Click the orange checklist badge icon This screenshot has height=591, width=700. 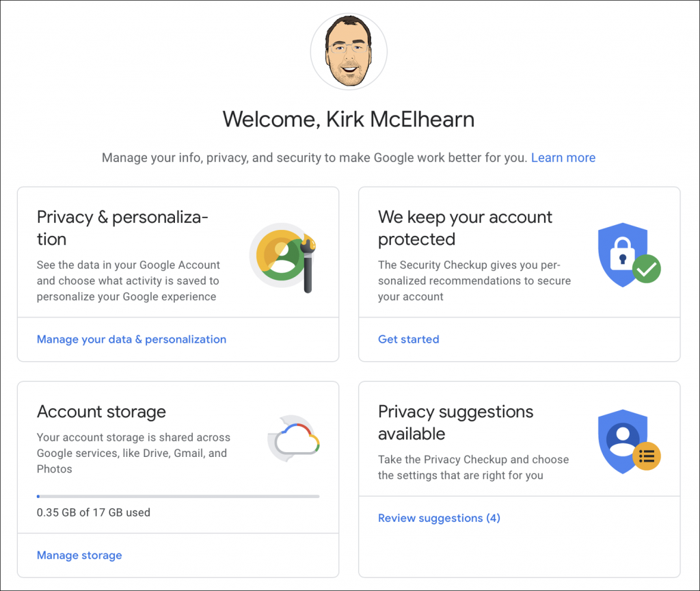point(647,456)
